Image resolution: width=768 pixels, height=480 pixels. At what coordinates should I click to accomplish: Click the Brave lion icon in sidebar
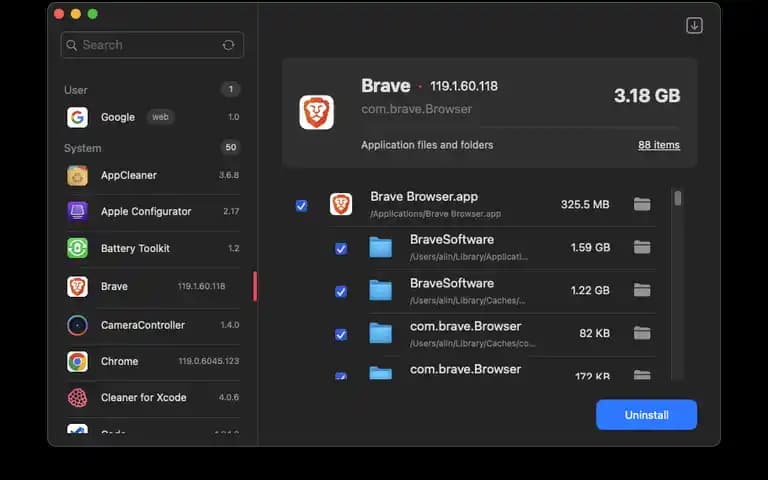77,287
